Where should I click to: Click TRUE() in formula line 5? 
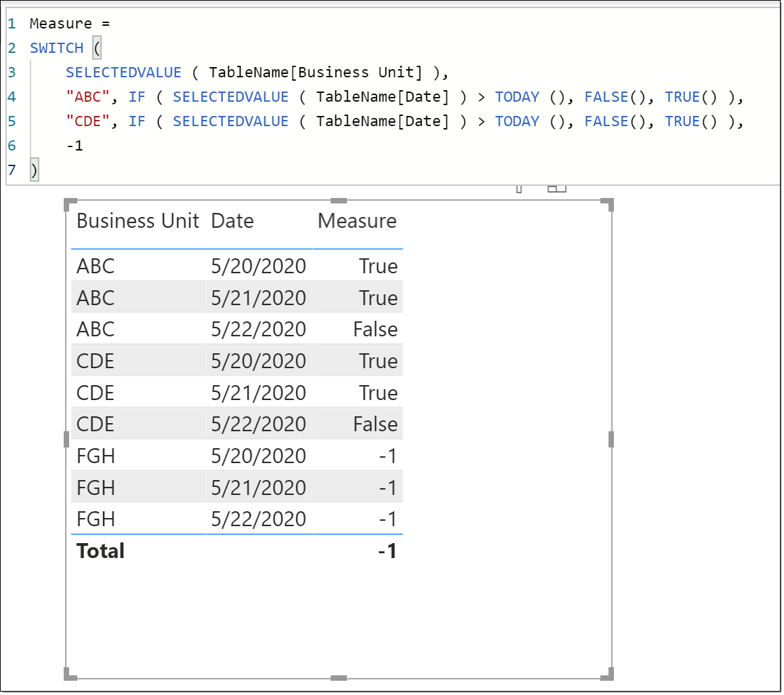tap(690, 121)
